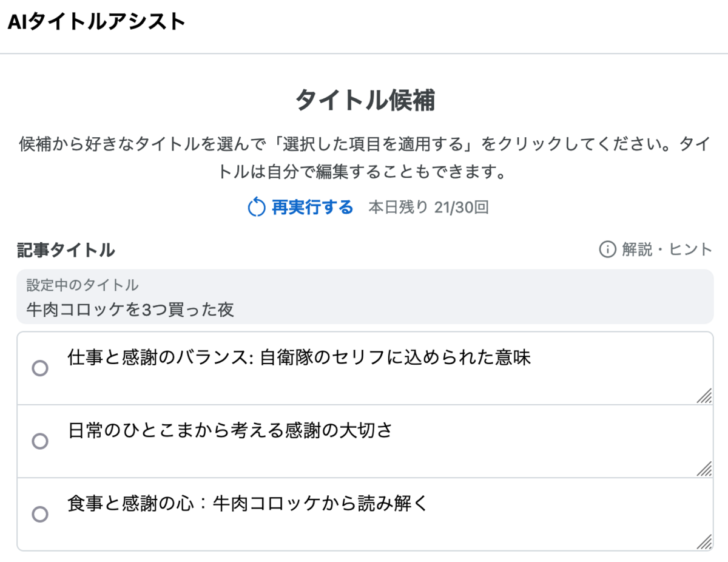Viewport: 728px width, 562px height.
Task: Click the 記事タイトル section label
Action: click(x=66, y=249)
